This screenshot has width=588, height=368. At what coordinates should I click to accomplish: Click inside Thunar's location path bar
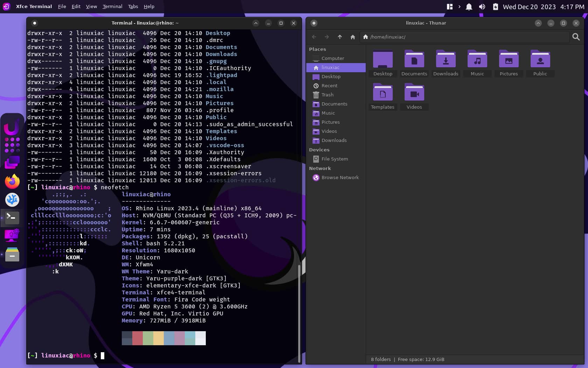click(x=420, y=37)
